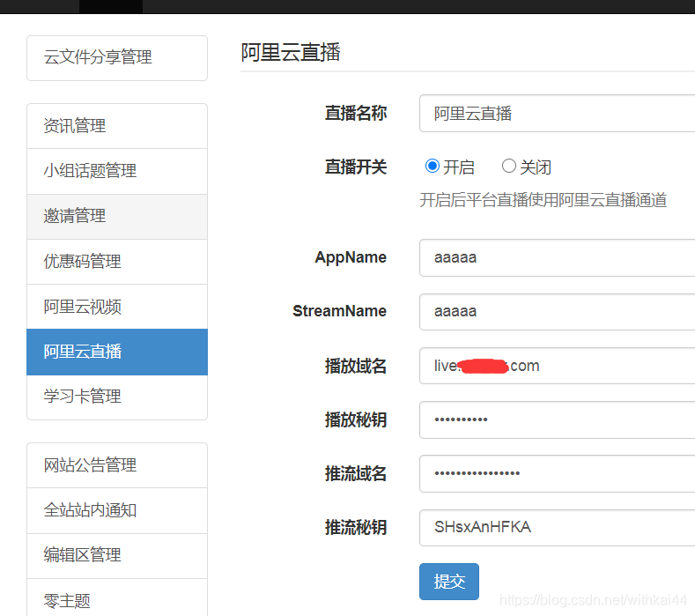Select the active 阿里云直播 sidebar item
Image resolution: width=695 pixels, height=616 pixels.
pos(117,352)
